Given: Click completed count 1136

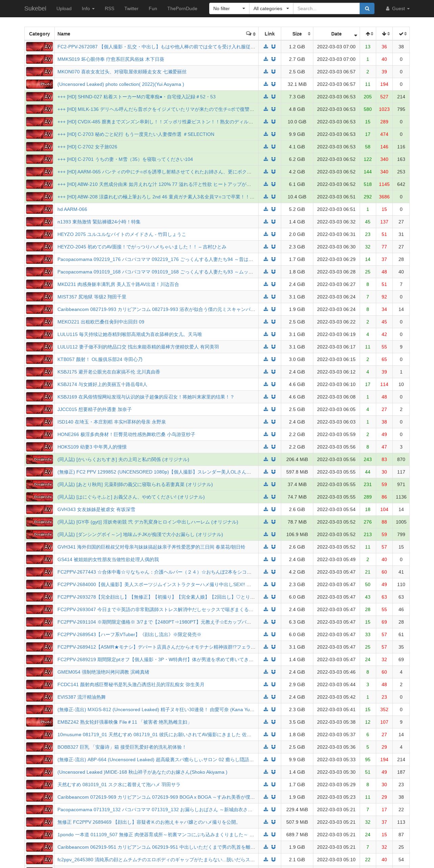Looking at the screenshot, I should 401,497.
